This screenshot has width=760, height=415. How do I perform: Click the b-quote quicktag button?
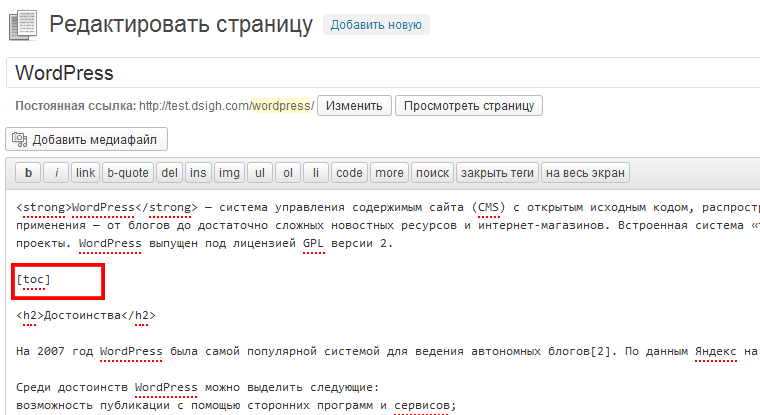click(x=128, y=173)
